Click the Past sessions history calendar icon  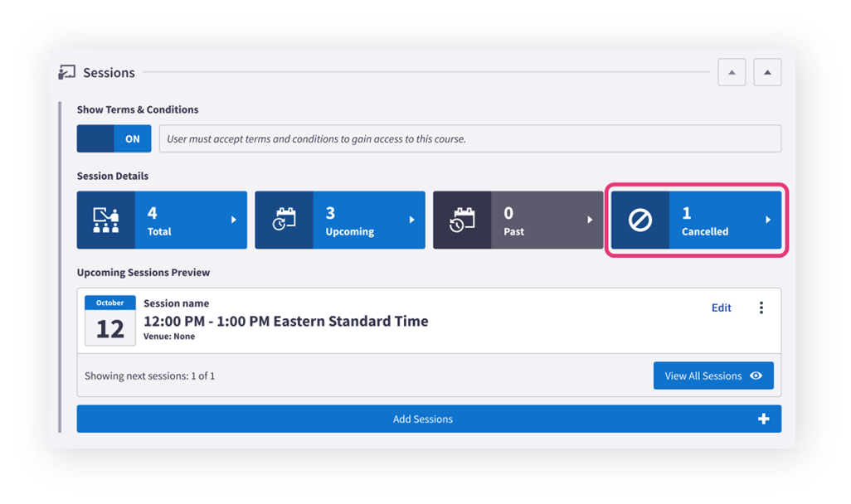(462, 220)
